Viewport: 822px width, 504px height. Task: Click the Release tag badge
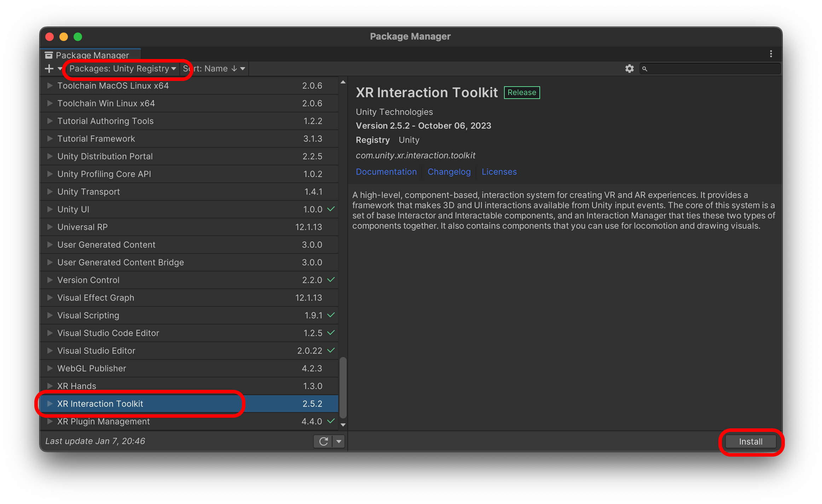521,92
